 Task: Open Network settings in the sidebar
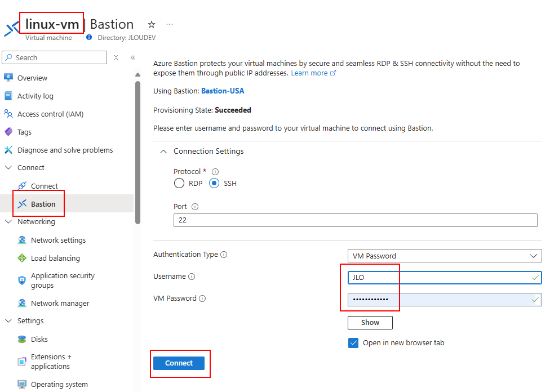point(58,240)
